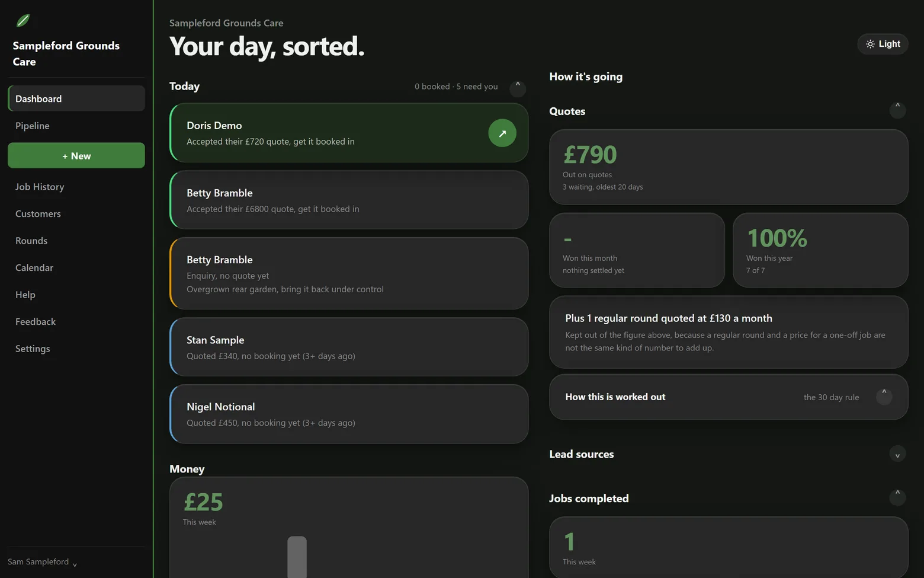Click the £790 out on quotes card
This screenshot has height=578, width=924.
click(x=729, y=167)
